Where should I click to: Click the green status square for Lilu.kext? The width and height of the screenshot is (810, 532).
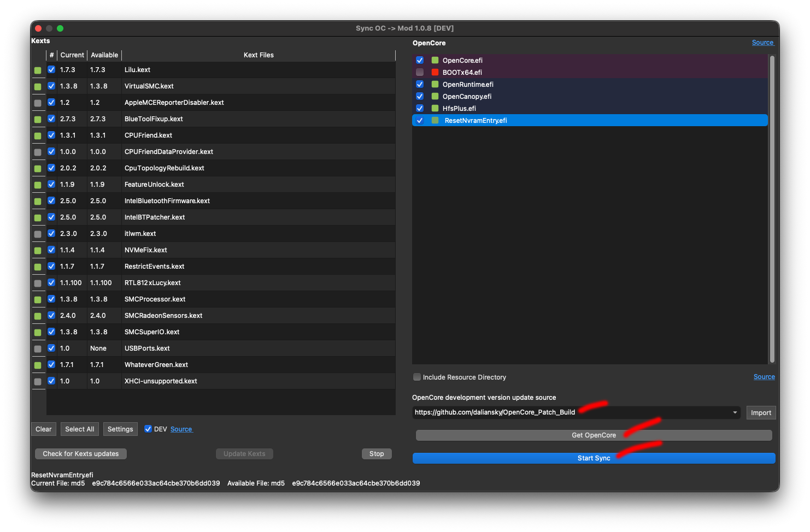point(38,70)
